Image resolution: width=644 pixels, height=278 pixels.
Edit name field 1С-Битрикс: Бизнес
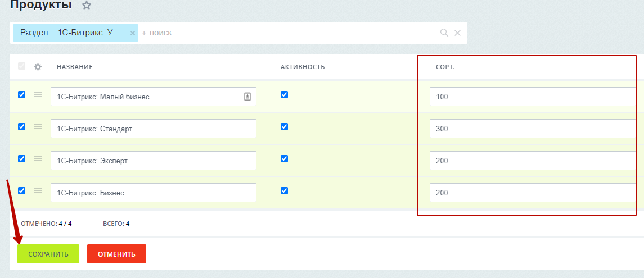click(154, 193)
